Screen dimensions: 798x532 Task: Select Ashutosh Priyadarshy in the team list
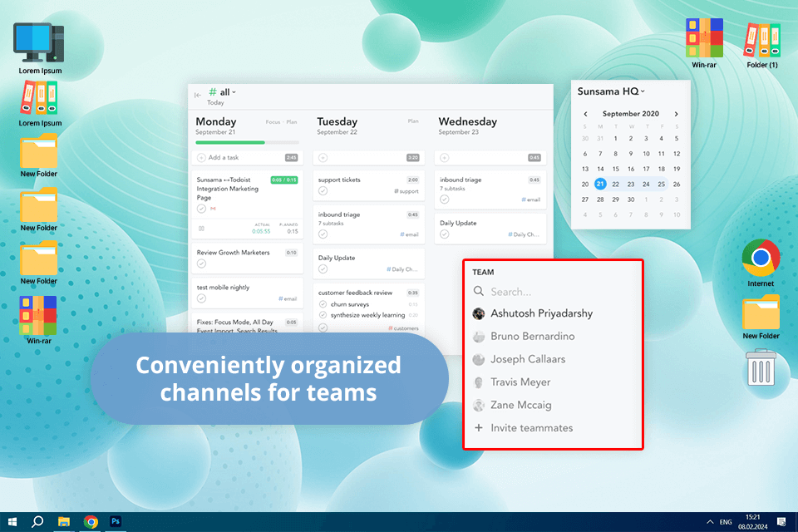(541, 313)
